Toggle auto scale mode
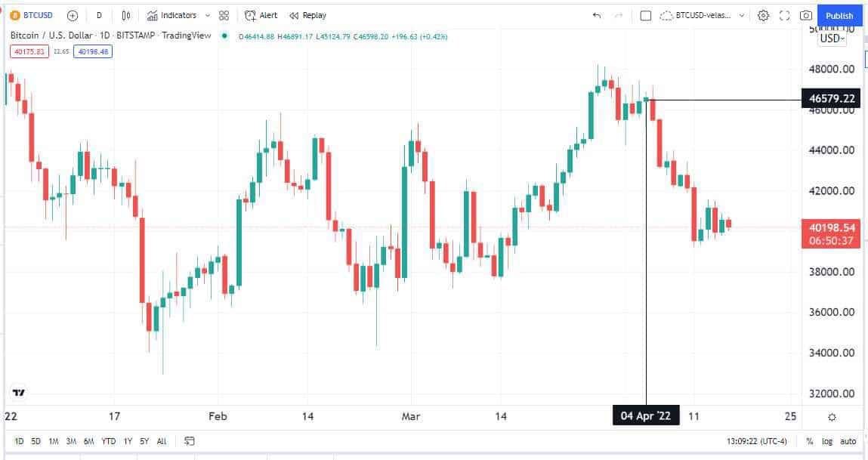The width and height of the screenshot is (868, 460). coord(848,441)
